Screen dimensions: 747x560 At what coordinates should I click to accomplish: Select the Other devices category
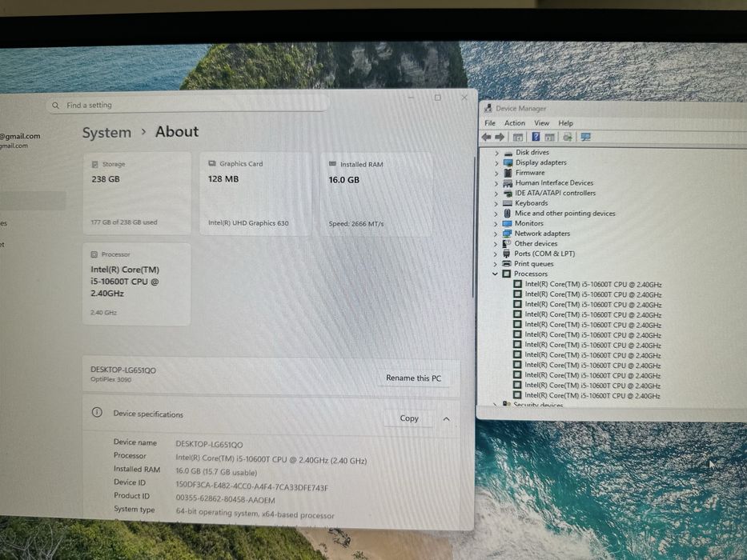point(536,243)
